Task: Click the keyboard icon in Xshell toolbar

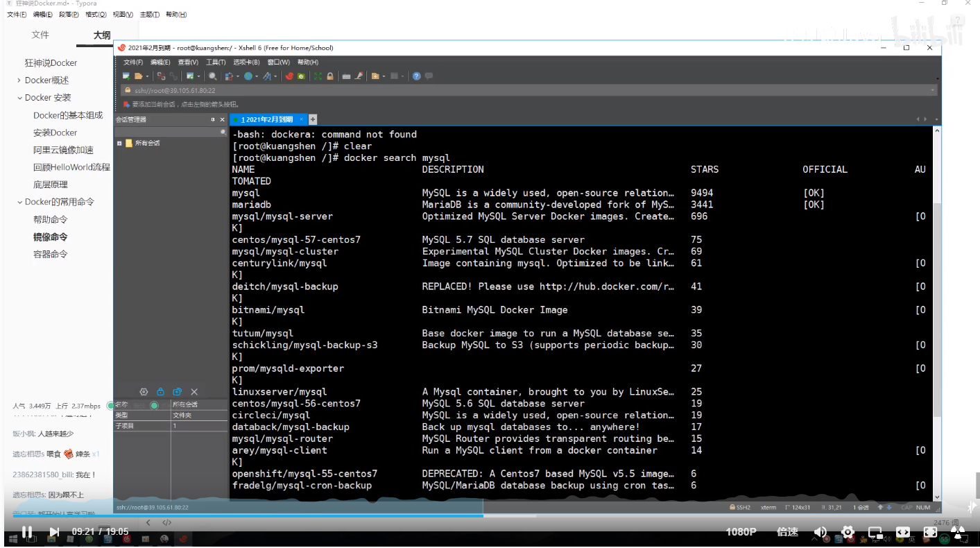Action: pyautogui.click(x=346, y=76)
